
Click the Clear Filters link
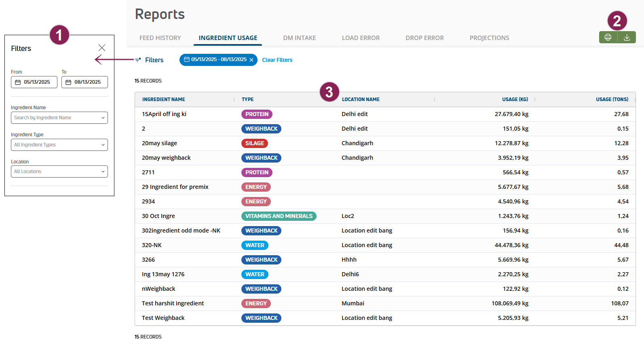click(277, 60)
